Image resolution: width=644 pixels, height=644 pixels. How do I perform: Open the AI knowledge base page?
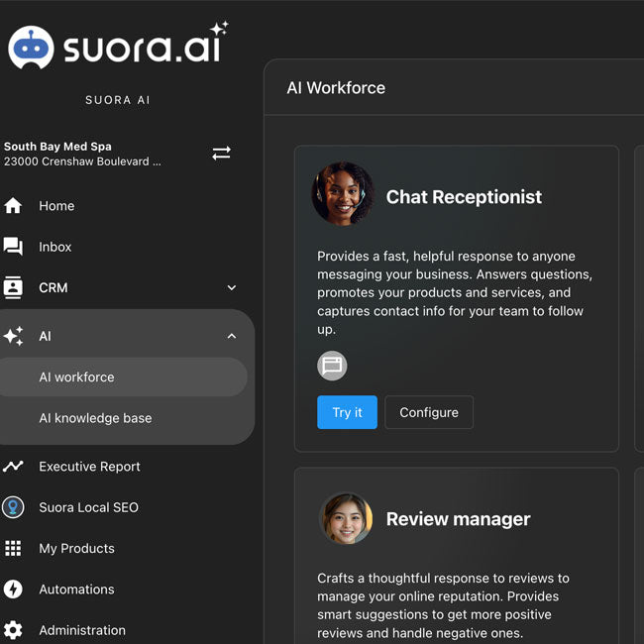[x=95, y=418]
